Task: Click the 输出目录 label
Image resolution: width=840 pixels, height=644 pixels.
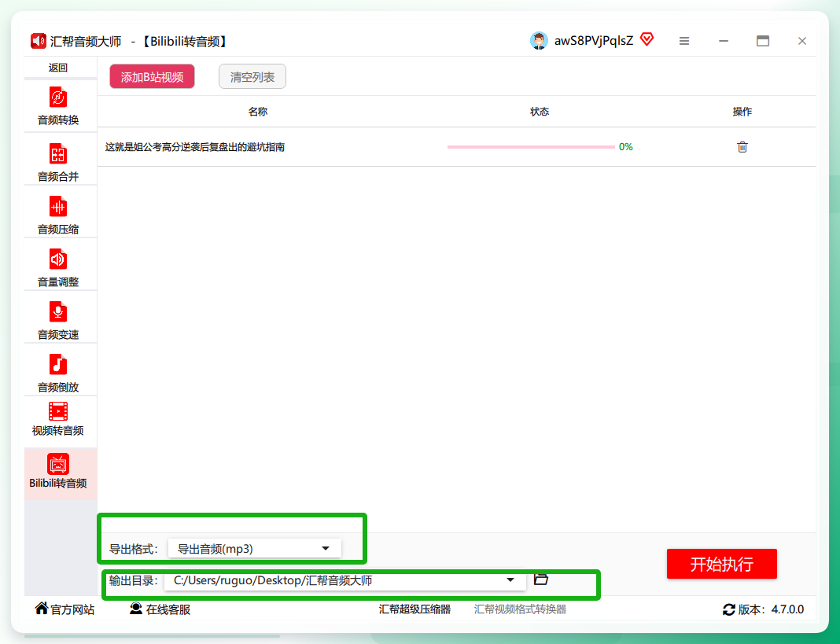Action: [134, 581]
